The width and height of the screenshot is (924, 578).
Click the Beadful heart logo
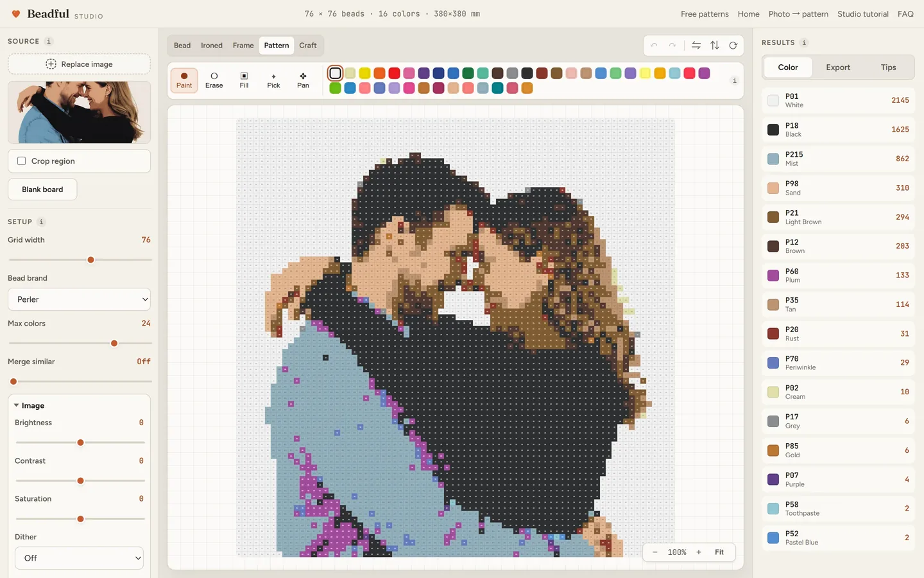[16, 13]
